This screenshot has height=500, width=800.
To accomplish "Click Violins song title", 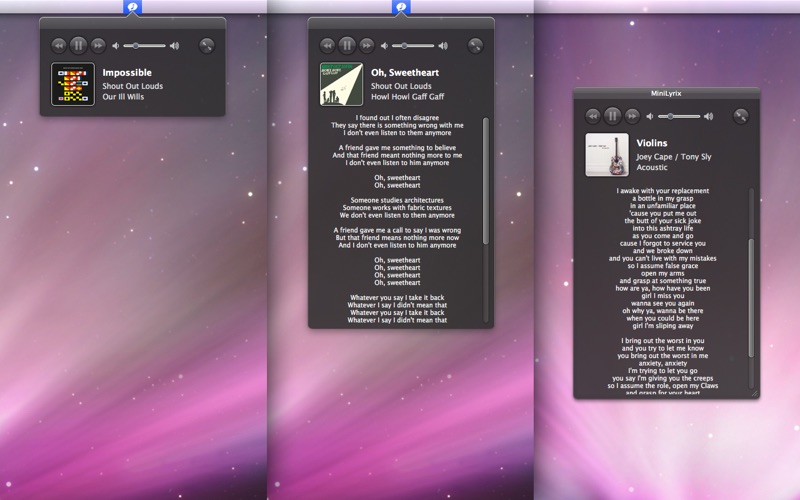I will click(x=652, y=143).
